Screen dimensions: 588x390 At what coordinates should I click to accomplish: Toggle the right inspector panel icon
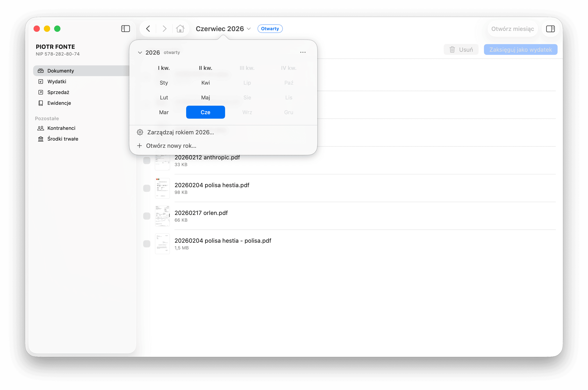point(550,29)
